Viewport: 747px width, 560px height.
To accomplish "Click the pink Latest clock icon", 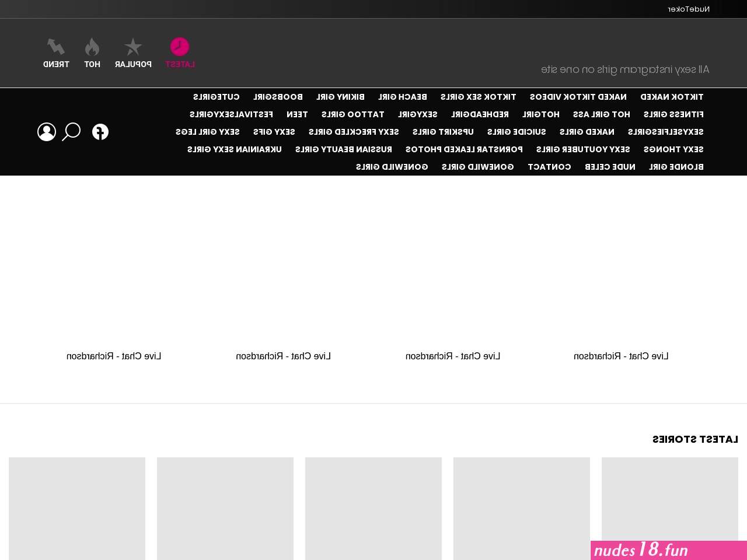I will point(180,47).
